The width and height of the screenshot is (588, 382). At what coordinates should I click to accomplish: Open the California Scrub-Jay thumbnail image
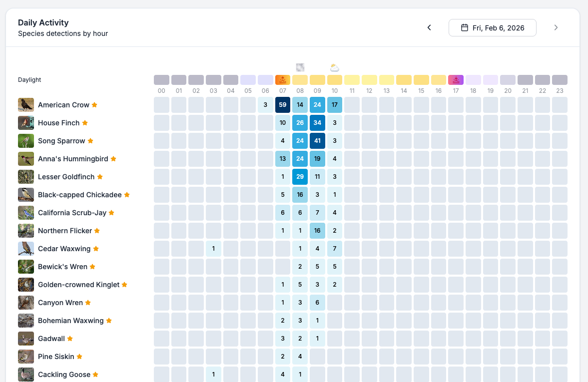coord(26,213)
